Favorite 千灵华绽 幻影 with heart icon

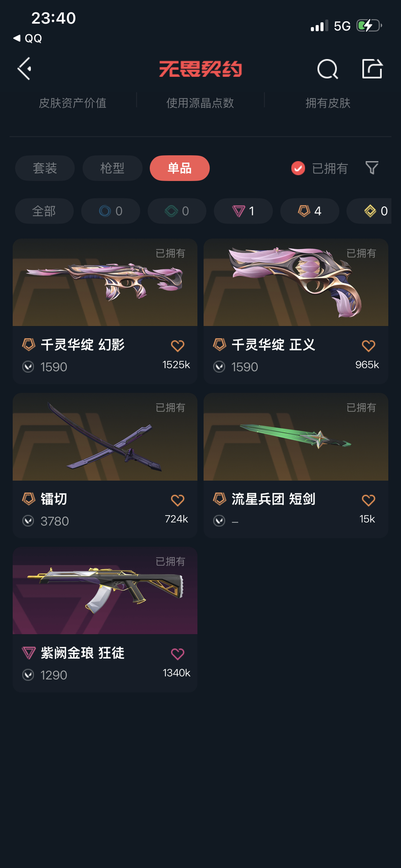(x=177, y=346)
